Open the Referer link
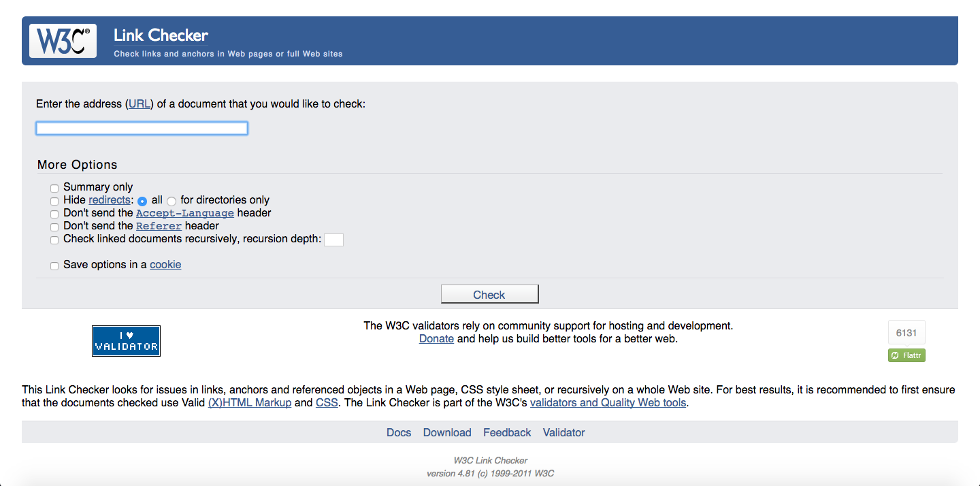 (x=159, y=226)
